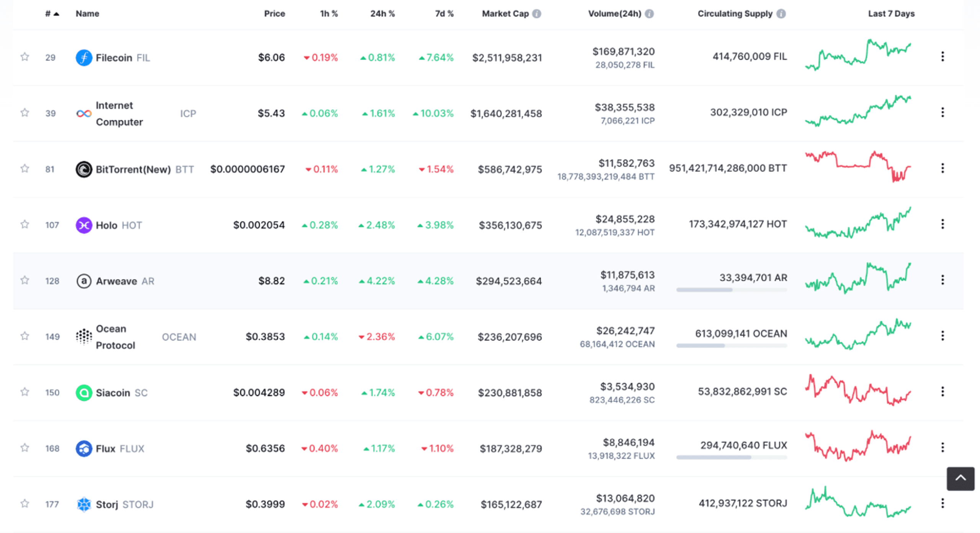Screen dimensions: 980x533
Task: Open the Siacoin SC coin page
Action: (121, 393)
